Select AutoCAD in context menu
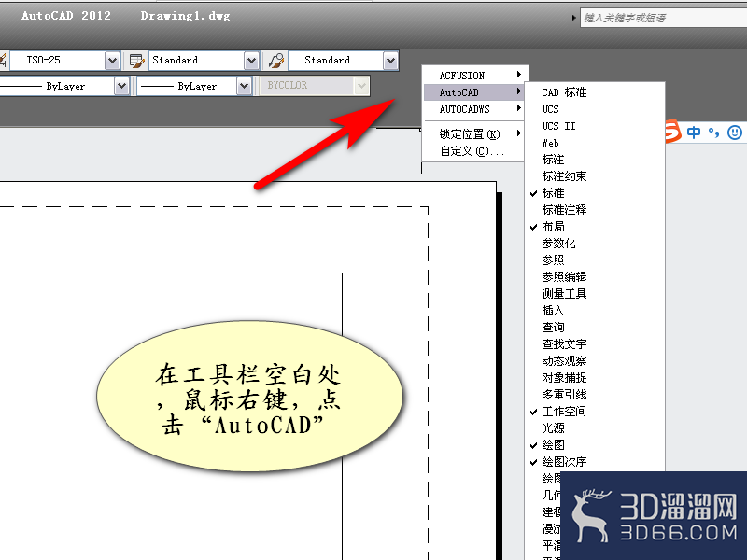The image size is (747, 560). [x=475, y=92]
